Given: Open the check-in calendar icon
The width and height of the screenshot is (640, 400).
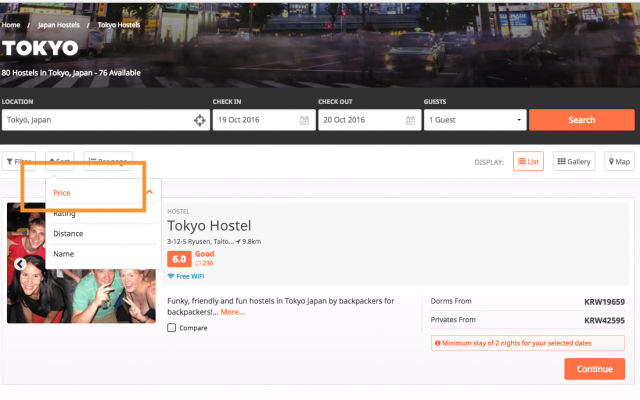Looking at the screenshot, I should (x=304, y=120).
